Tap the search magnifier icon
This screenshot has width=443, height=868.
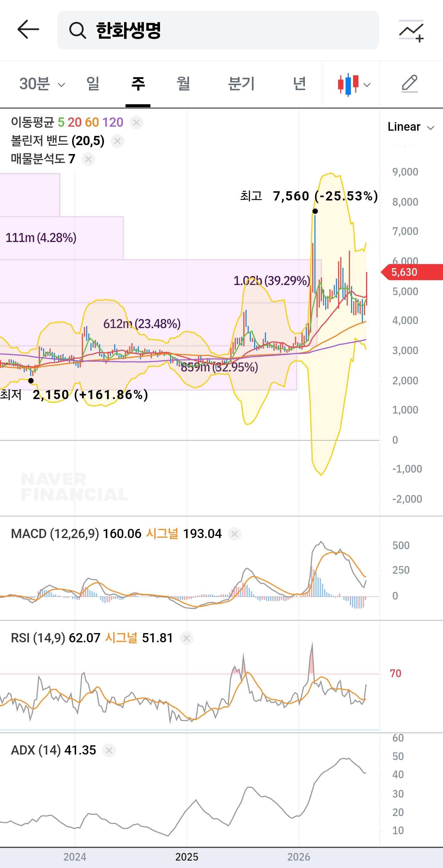78,30
